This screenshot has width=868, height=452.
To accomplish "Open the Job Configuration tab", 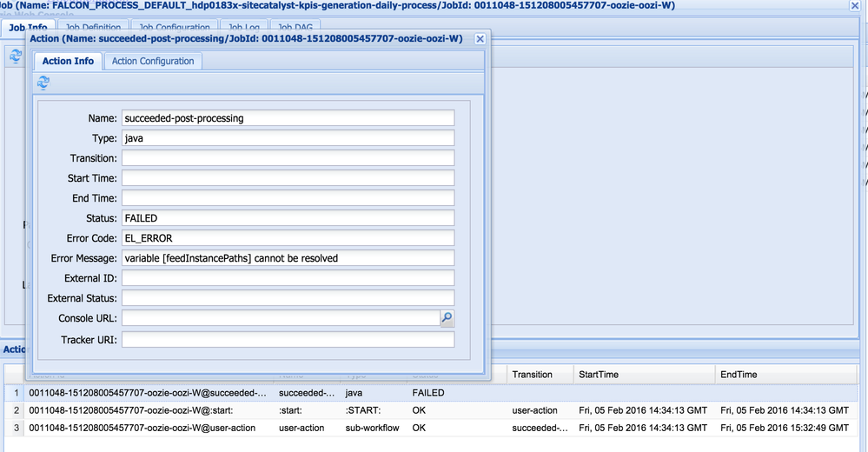I will (x=175, y=27).
